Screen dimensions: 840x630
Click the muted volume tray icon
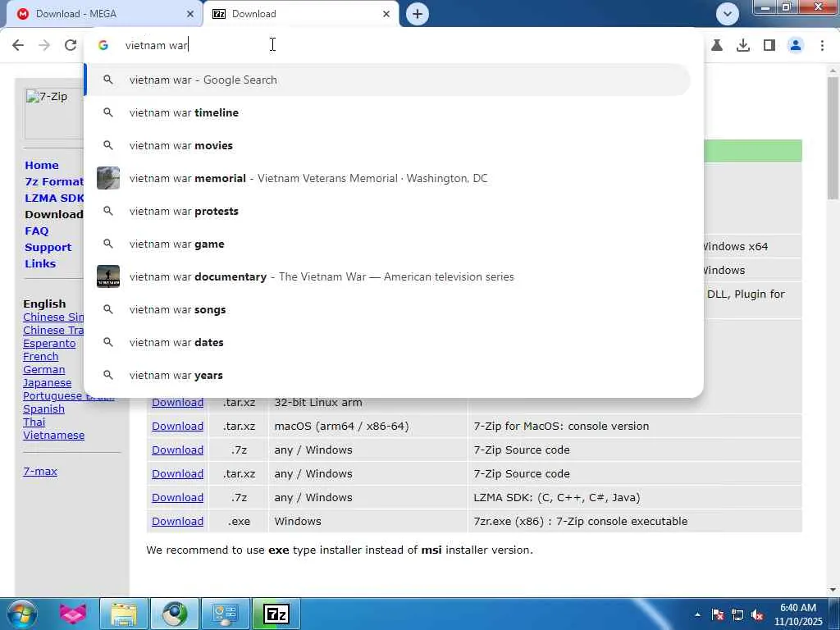coord(757,615)
